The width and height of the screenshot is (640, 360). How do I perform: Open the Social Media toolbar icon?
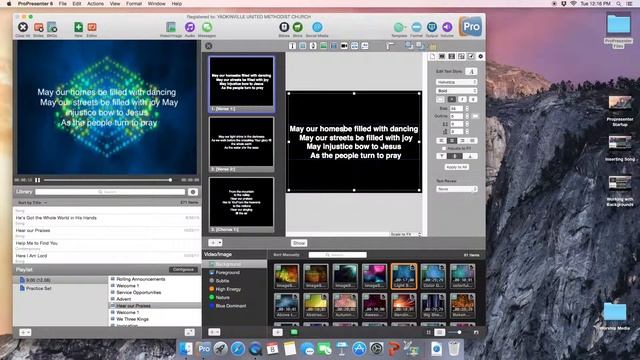317,27
